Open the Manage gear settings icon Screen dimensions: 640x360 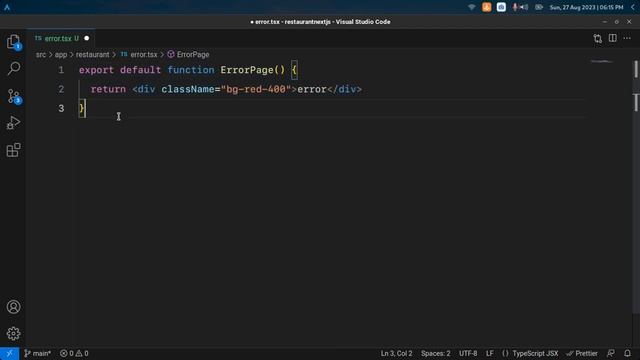(x=13, y=333)
